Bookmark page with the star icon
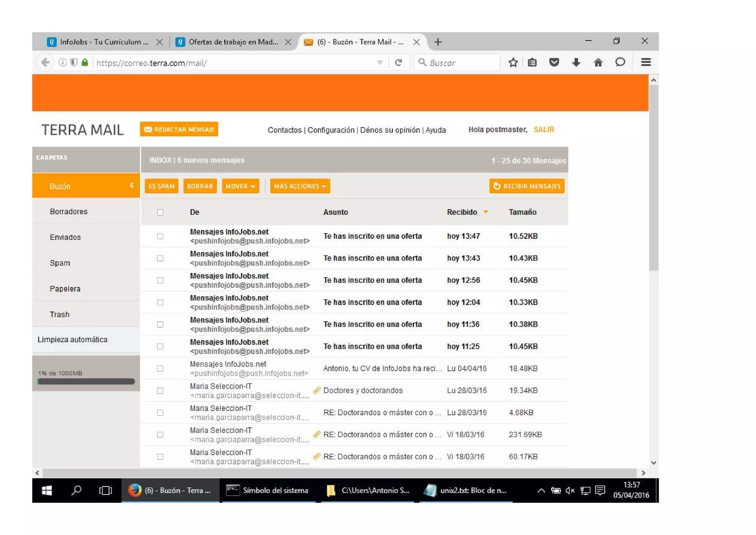 click(x=513, y=62)
